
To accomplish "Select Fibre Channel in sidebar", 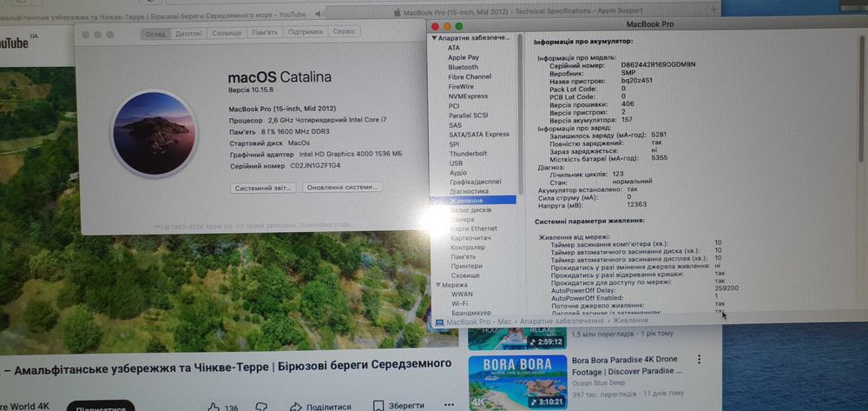I will point(470,76).
